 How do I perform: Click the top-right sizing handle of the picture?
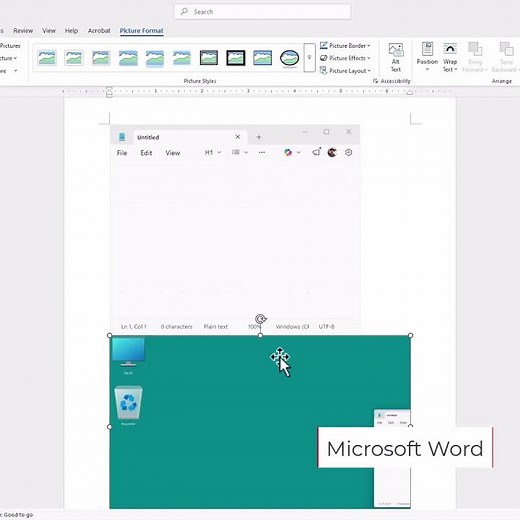pos(410,335)
